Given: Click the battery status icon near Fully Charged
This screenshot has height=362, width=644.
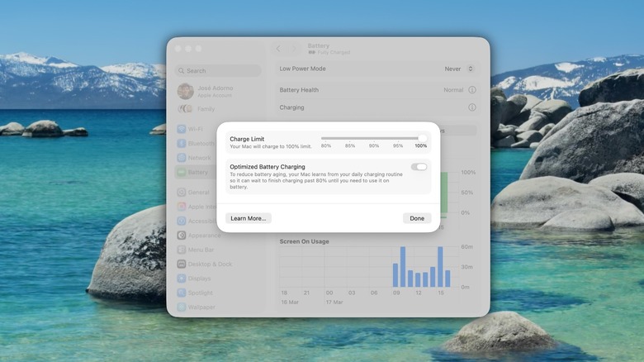Looking at the screenshot, I should (x=312, y=52).
